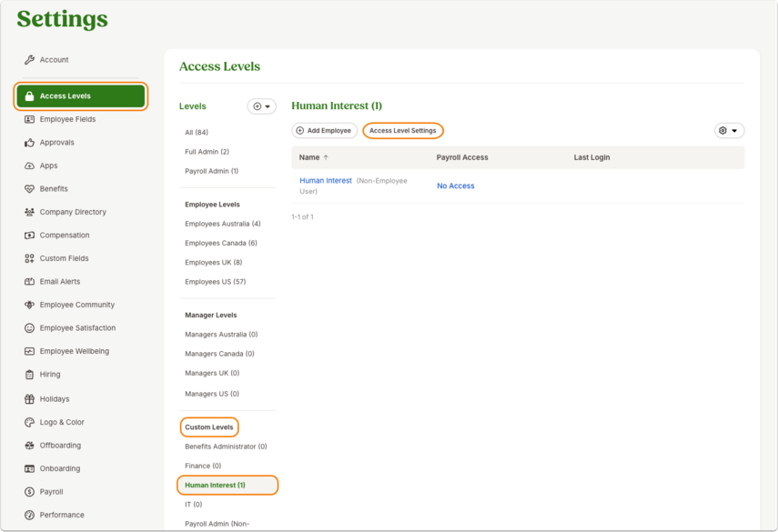Click the Logo & Color palette icon

[x=29, y=422]
